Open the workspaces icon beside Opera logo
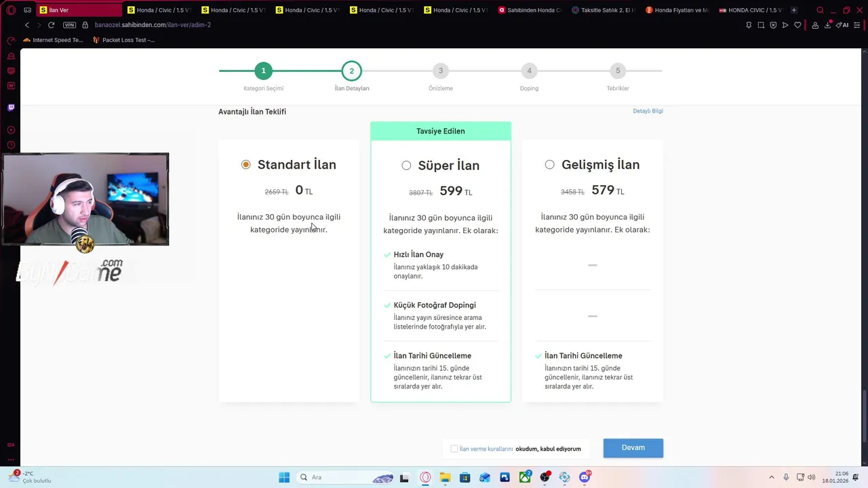 point(27,10)
